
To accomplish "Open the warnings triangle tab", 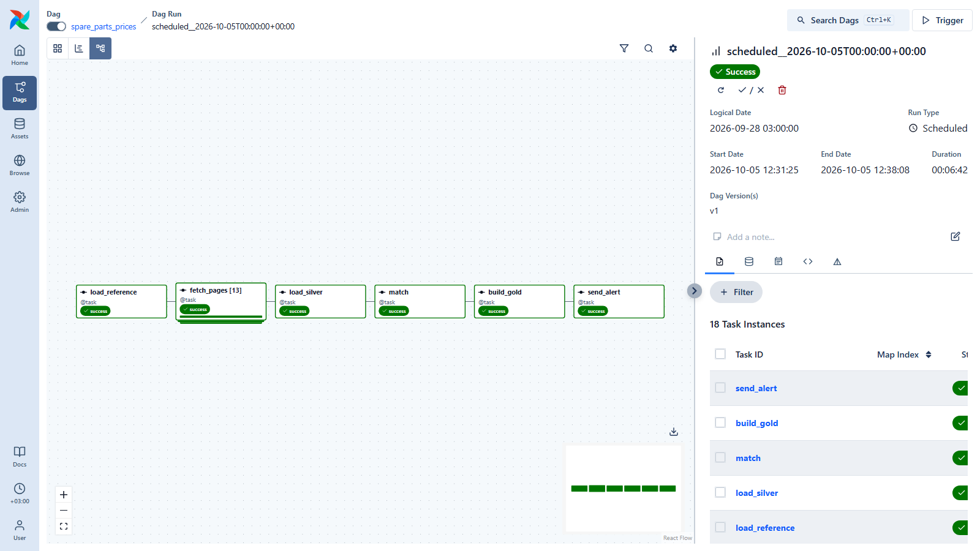I will tap(837, 261).
